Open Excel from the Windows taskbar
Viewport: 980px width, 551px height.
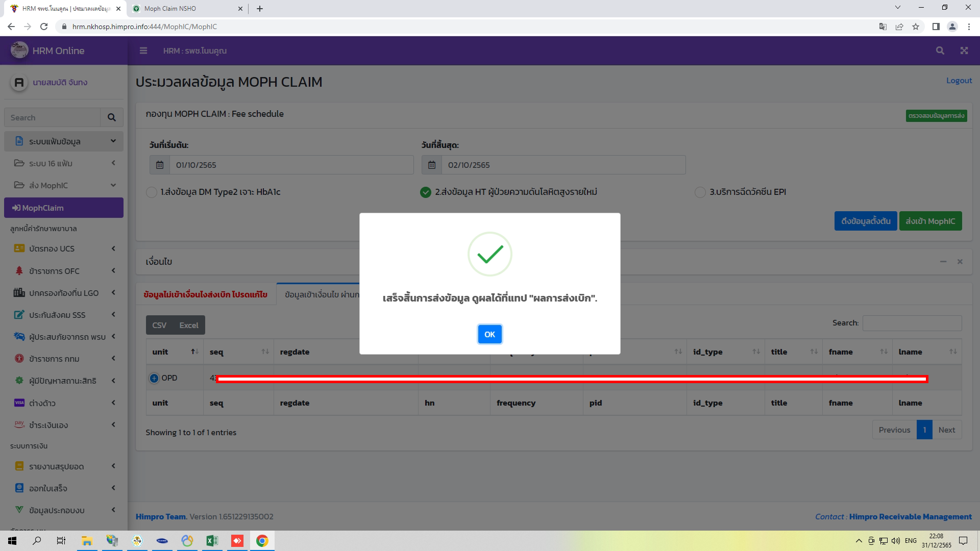(x=212, y=540)
